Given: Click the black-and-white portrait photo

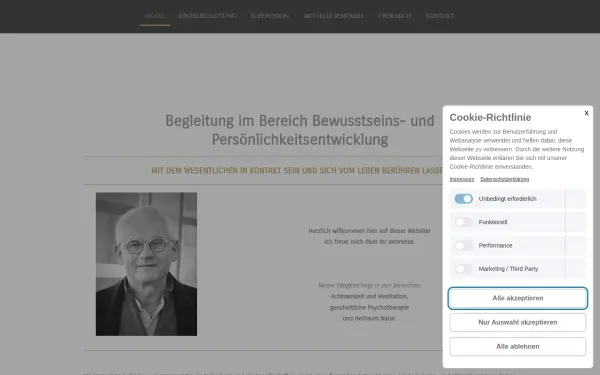Looking at the screenshot, I should pyautogui.click(x=146, y=264).
